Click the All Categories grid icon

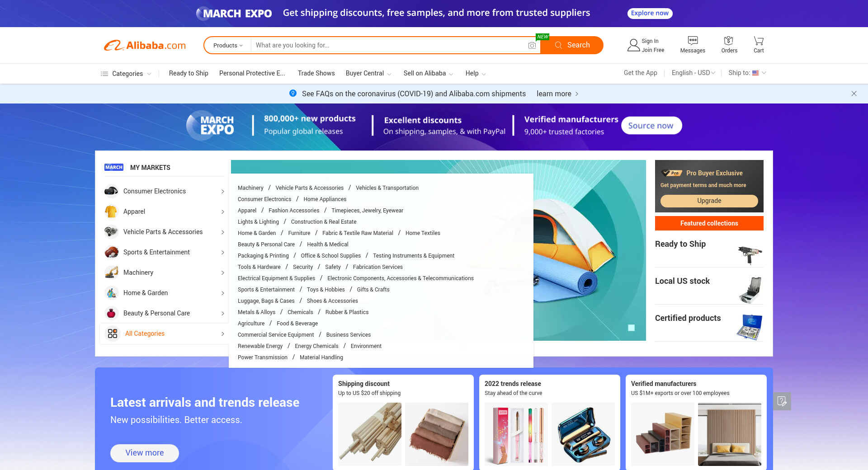(113, 334)
